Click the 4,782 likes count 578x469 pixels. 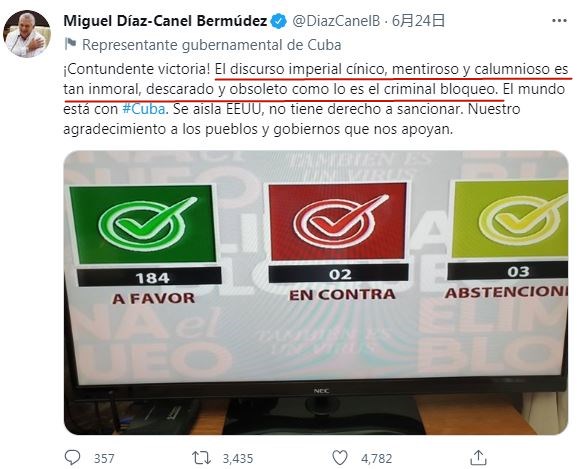(x=376, y=458)
